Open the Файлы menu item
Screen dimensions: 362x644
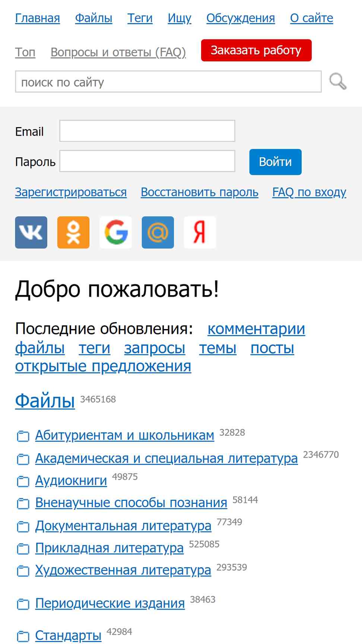pos(93,18)
